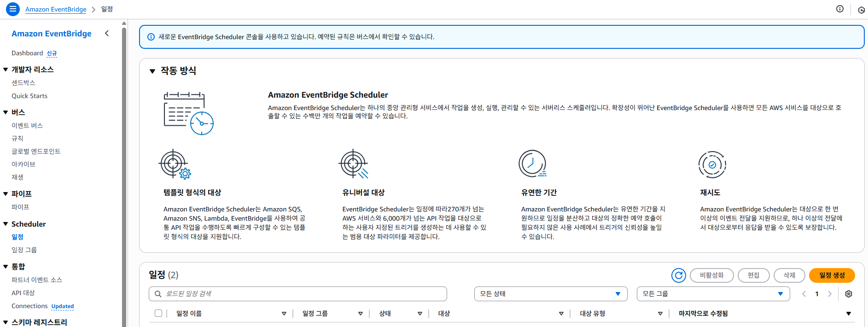
Task: Collapse the 작동 방식 section
Action: coord(152,71)
